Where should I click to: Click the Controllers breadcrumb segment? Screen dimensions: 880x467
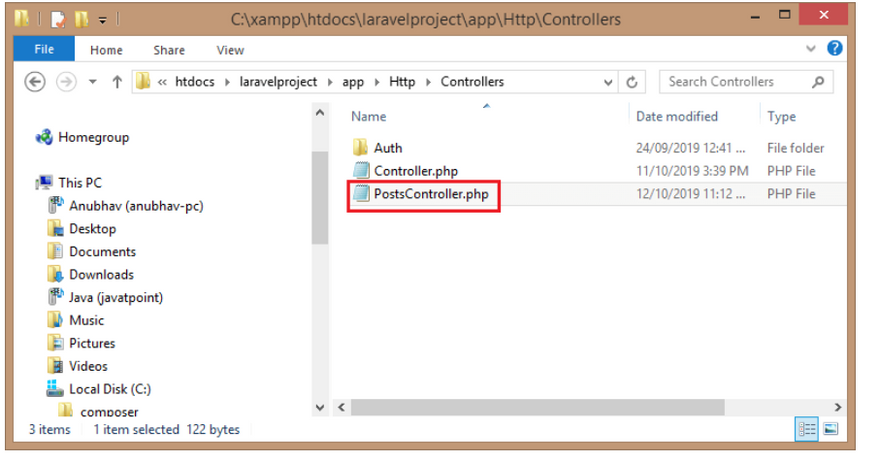pyautogui.click(x=472, y=82)
